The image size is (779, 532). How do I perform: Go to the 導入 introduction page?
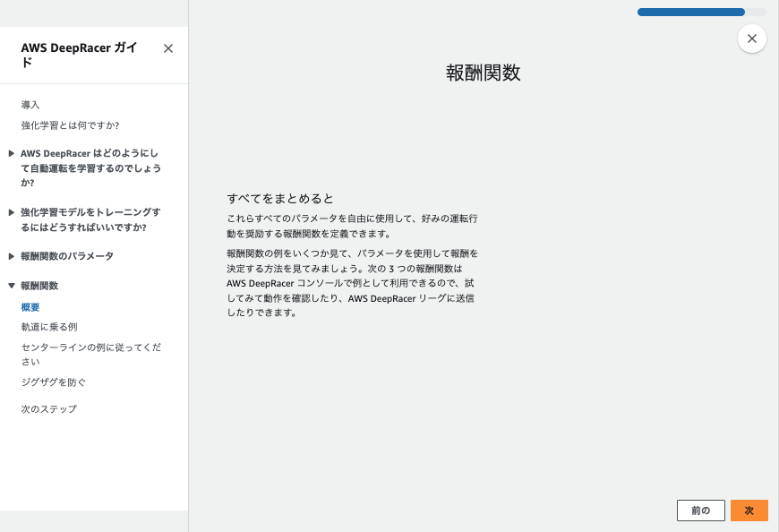point(30,105)
